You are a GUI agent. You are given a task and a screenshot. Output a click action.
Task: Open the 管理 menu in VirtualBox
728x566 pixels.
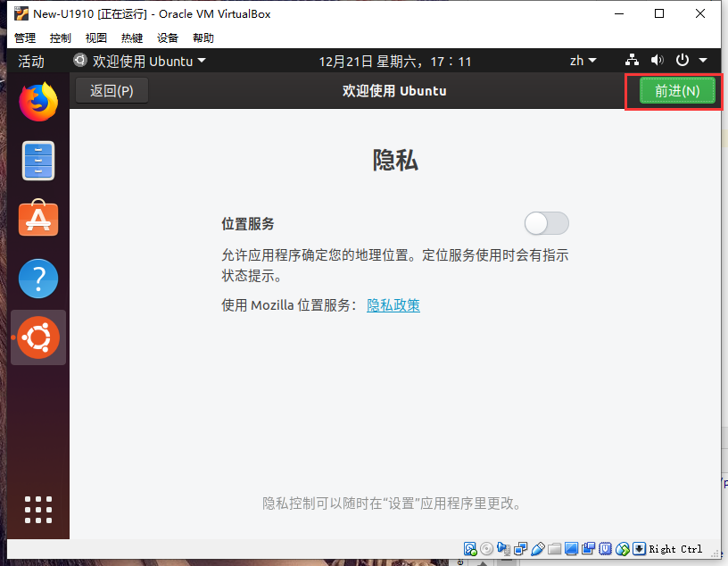24,37
